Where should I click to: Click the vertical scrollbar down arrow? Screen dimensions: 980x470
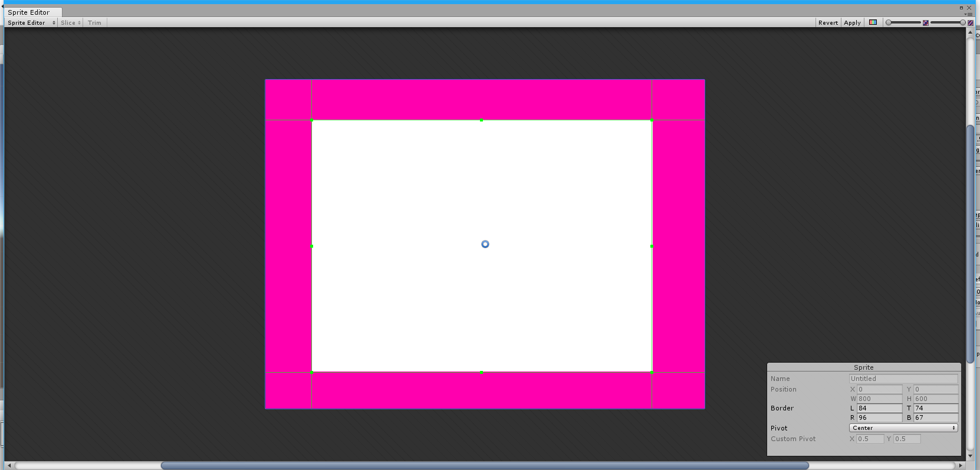[x=970, y=456]
